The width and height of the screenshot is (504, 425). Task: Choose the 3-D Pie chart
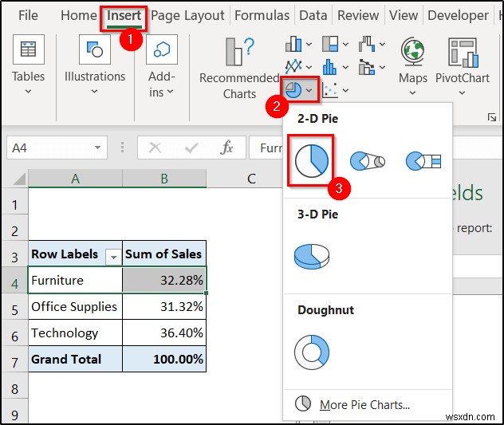click(312, 256)
